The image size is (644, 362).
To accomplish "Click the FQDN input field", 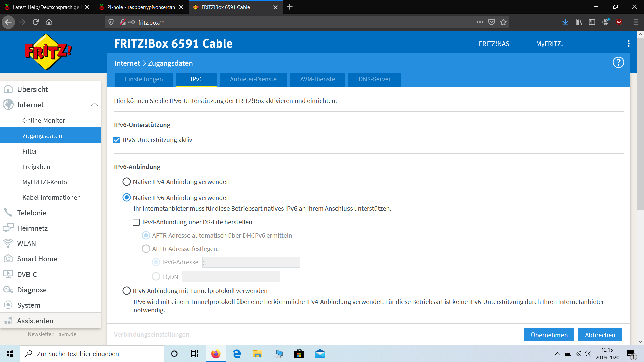I will [231, 277].
